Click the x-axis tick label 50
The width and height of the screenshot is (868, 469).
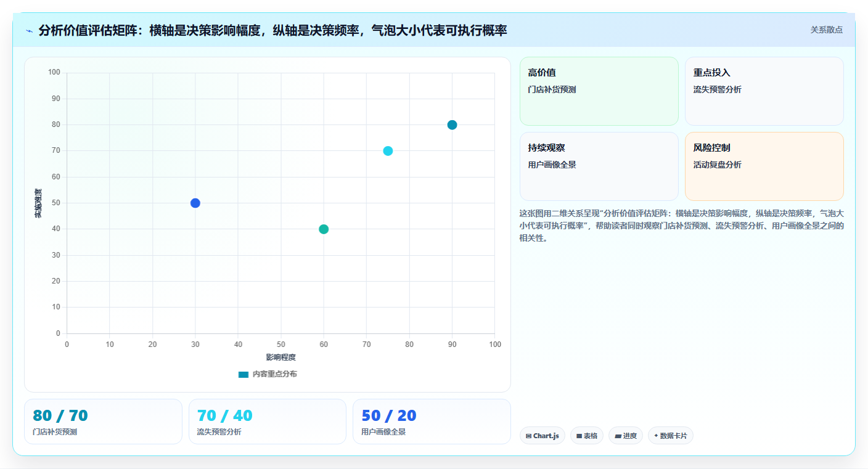click(x=281, y=344)
